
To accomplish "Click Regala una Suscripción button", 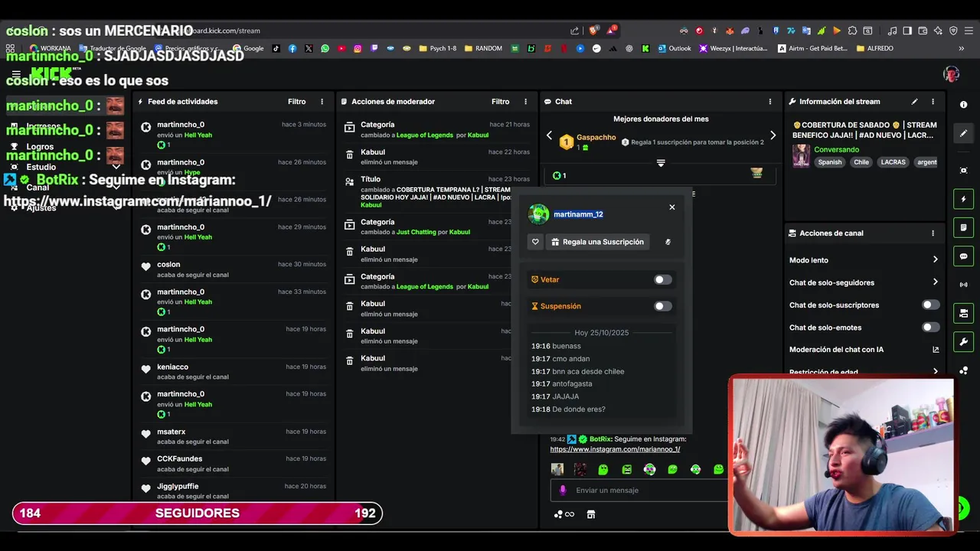I will click(598, 242).
